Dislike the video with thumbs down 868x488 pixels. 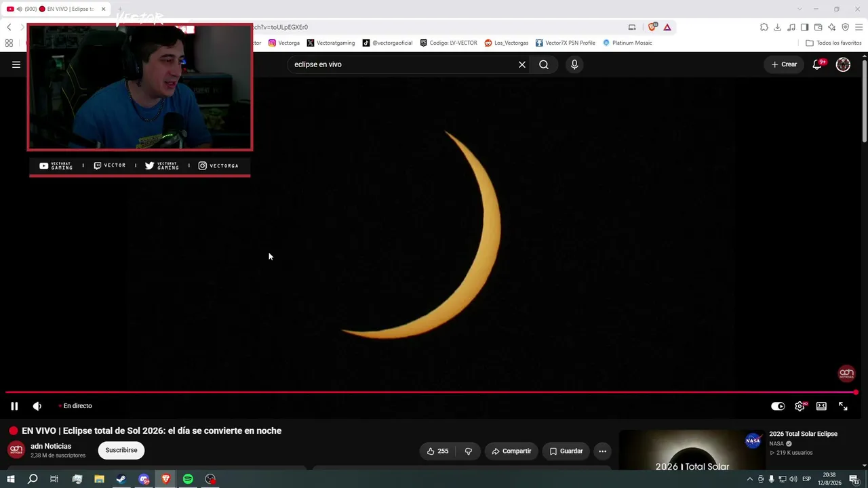click(x=468, y=451)
